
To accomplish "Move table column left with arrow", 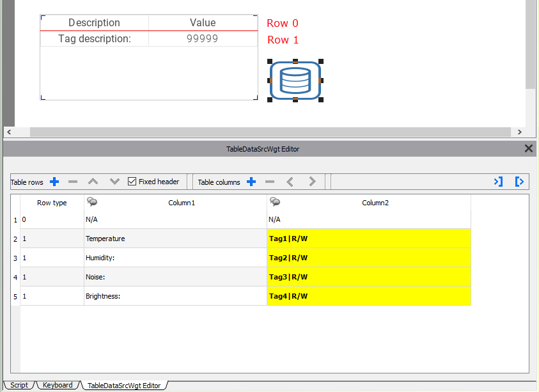I will 290,182.
